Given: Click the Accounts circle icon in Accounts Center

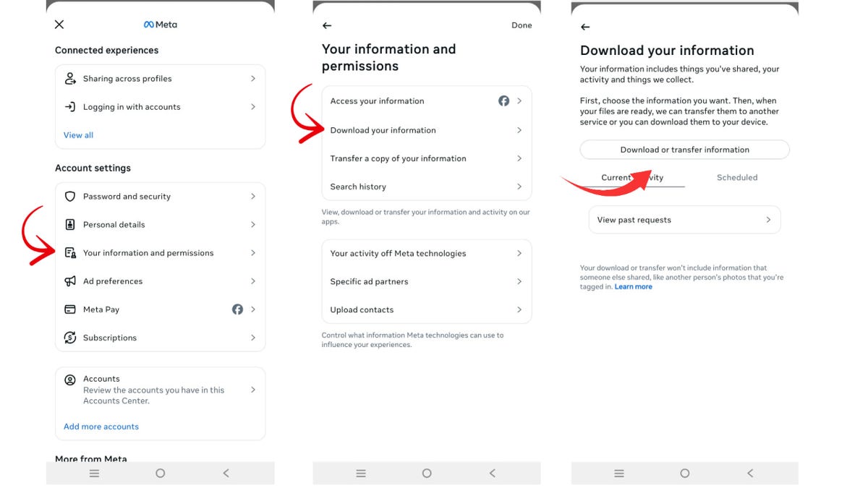Looking at the screenshot, I should pyautogui.click(x=69, y=378).
